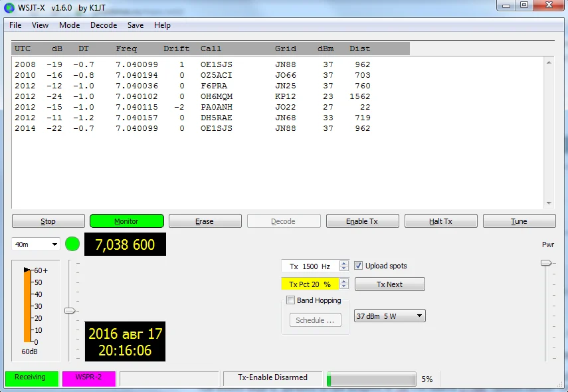The width and height of the screenshot is (568, 392).
Task: Select the 2008 OE1SJS decode row
Action: [x=193, y=64]
